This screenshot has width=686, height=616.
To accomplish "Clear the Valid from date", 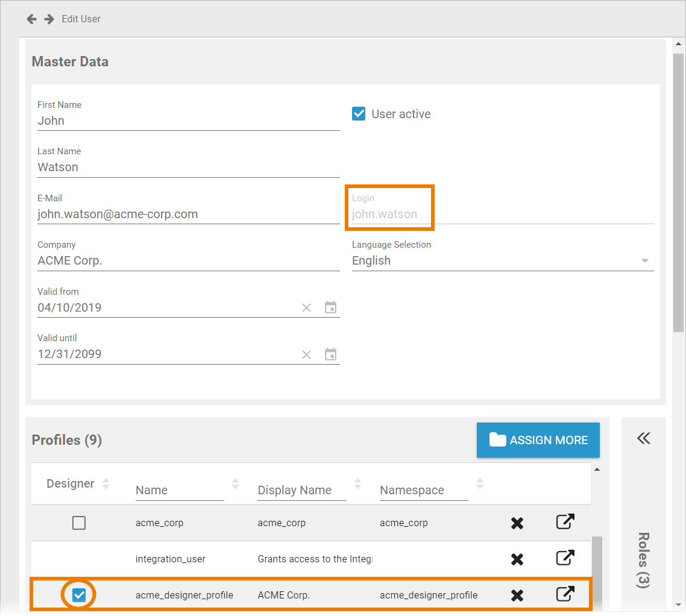I will coord(306,308).
